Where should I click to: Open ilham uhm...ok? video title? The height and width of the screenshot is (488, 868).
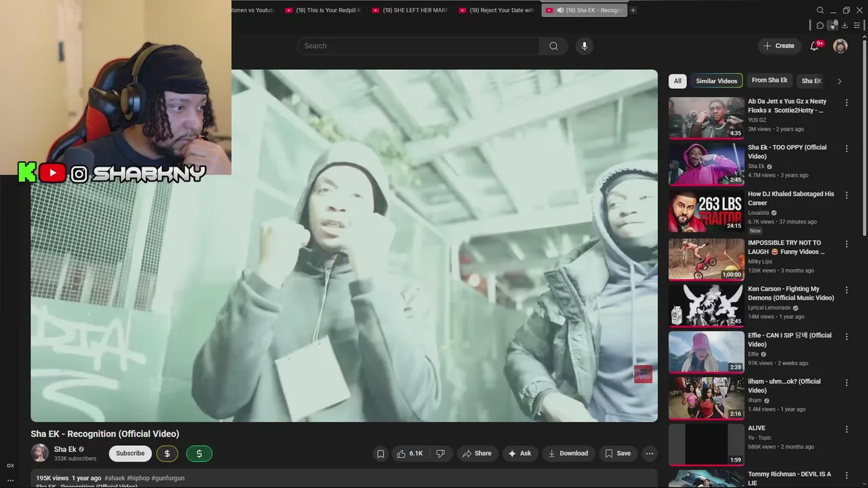pyautogui.click(x=784, y=386)
